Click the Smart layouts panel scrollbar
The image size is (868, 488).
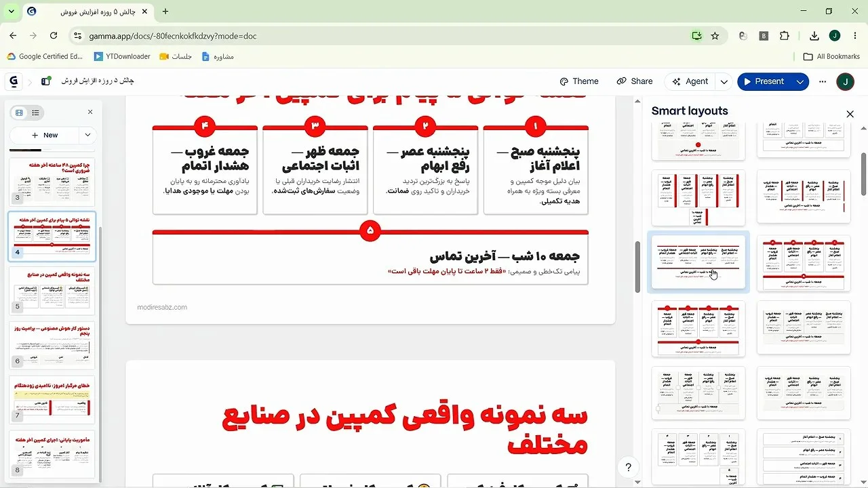[863, 173]
